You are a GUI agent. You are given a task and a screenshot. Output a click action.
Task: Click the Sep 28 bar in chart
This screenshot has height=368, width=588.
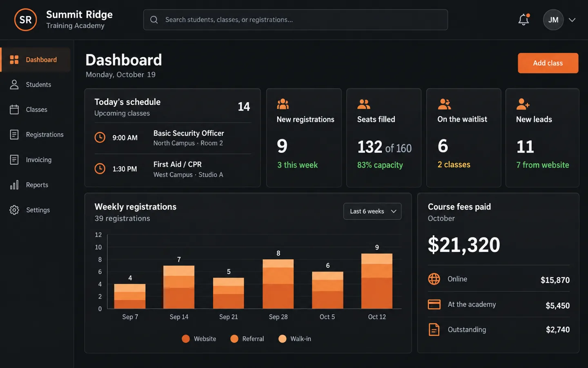pos(278,284)
